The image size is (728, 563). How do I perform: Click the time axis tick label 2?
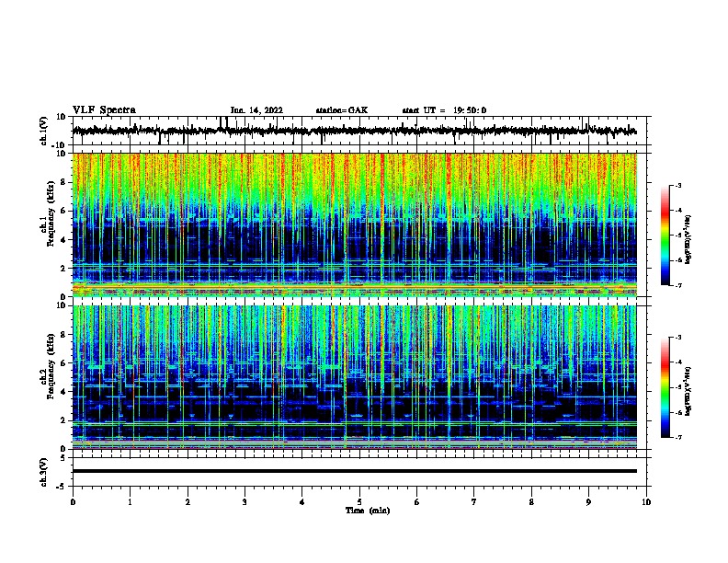[188, 502]
